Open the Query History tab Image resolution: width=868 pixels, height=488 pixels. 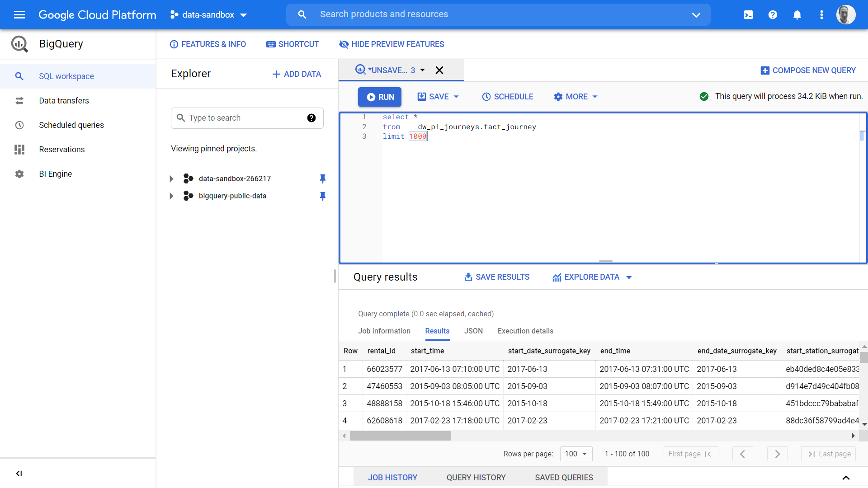point(476,478)
